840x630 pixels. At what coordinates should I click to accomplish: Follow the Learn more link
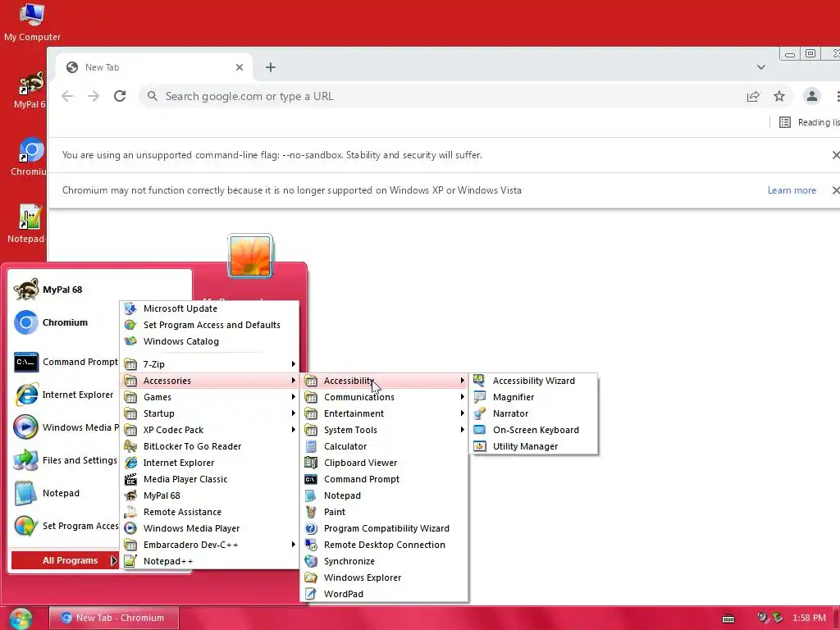coord(792,190)
